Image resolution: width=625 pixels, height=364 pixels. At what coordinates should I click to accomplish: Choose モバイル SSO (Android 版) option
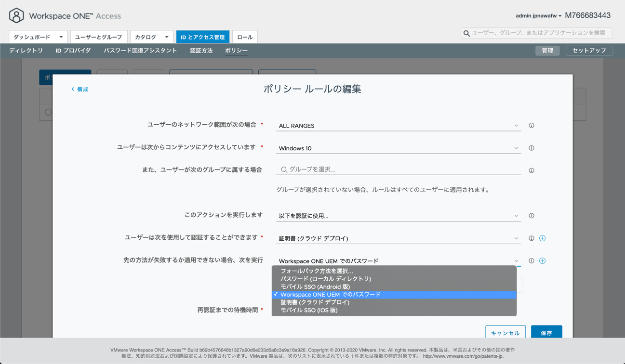point(394,286)
